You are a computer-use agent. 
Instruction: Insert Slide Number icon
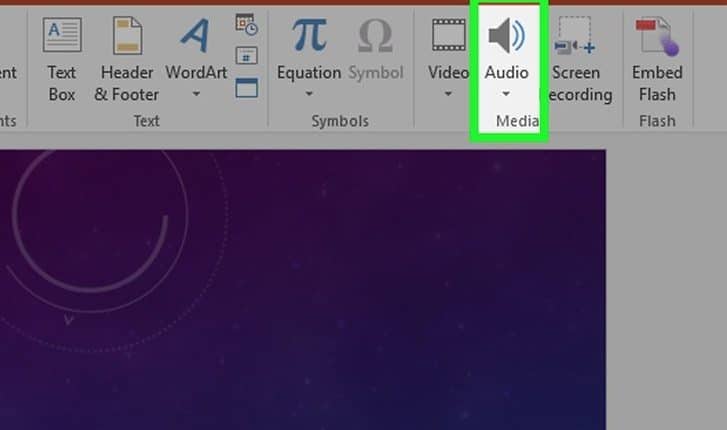point(246,56)
